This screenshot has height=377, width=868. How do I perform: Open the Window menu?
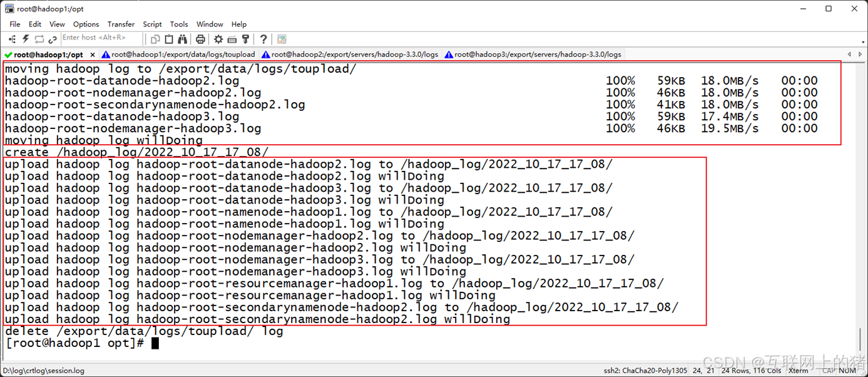coord(210,24)
